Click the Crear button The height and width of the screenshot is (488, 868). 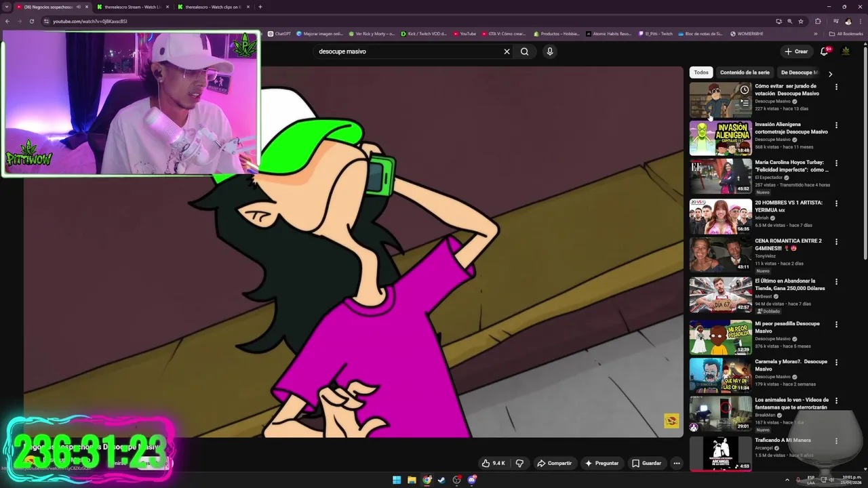796,52
